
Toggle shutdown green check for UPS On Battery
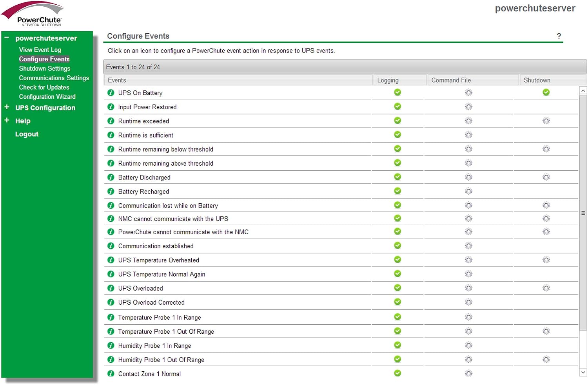[546, 92]
